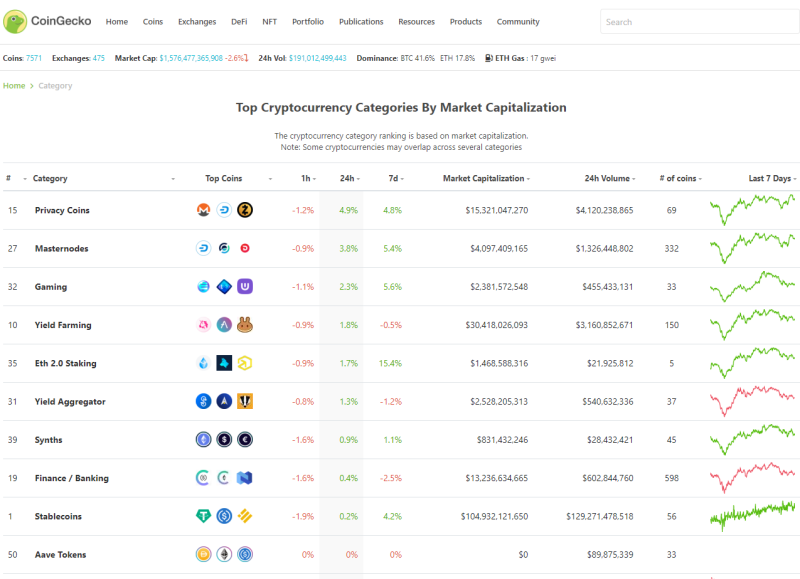
Task: Open the NFT menu item
Action: point(269,21)
